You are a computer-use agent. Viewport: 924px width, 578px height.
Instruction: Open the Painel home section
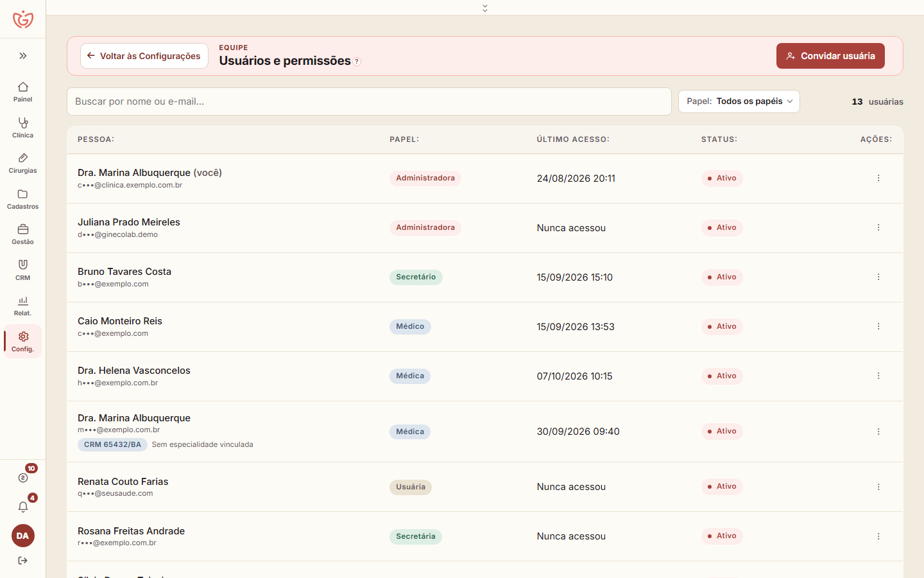23,92
